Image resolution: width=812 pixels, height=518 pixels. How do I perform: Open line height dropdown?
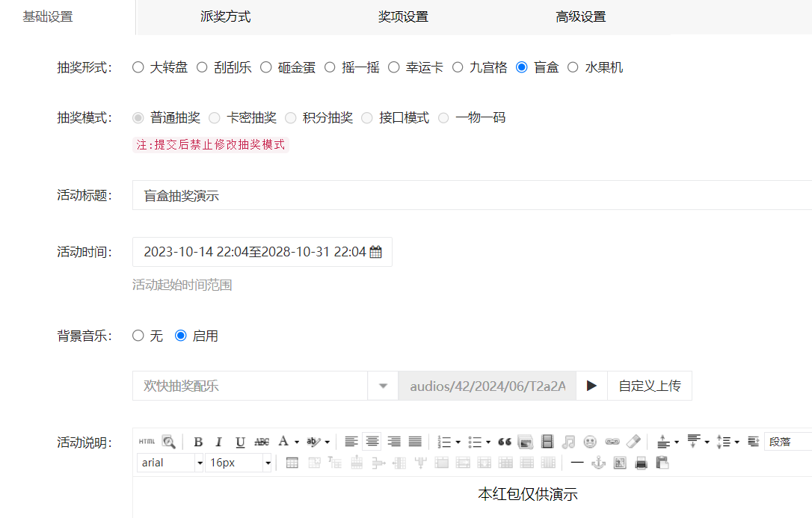click(x=737, y=443)
